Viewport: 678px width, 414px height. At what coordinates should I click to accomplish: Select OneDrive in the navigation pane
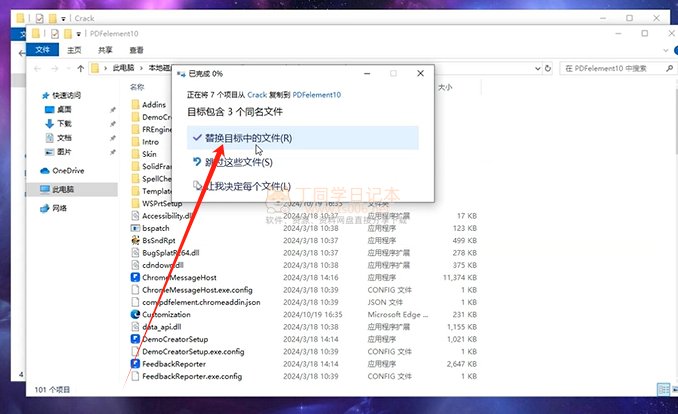click(68, 171)
